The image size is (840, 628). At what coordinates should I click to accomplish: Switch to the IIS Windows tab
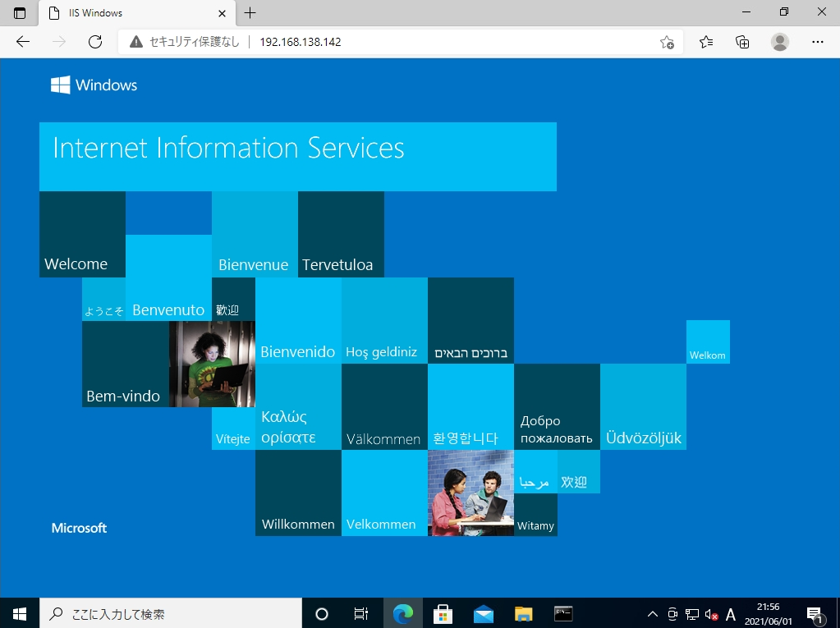(136, 13)
